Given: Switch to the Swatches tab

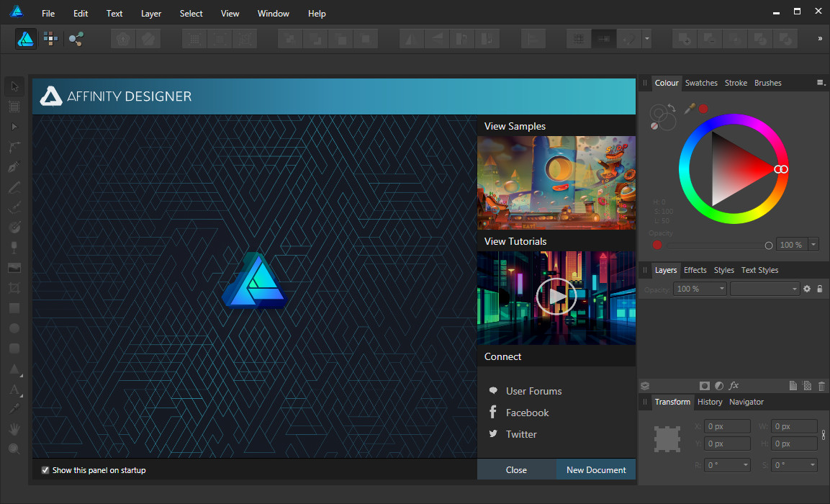Looking at the screenshot, I should coord(701,83).
